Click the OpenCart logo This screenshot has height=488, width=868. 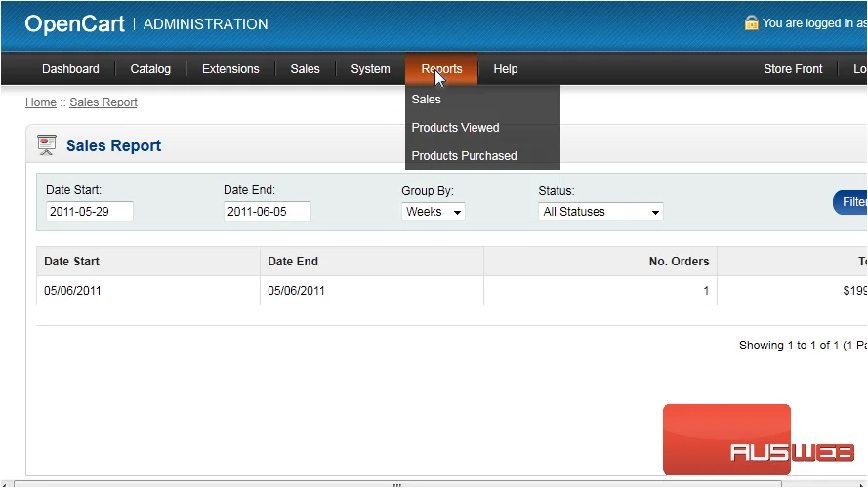[x=75, y=23]
